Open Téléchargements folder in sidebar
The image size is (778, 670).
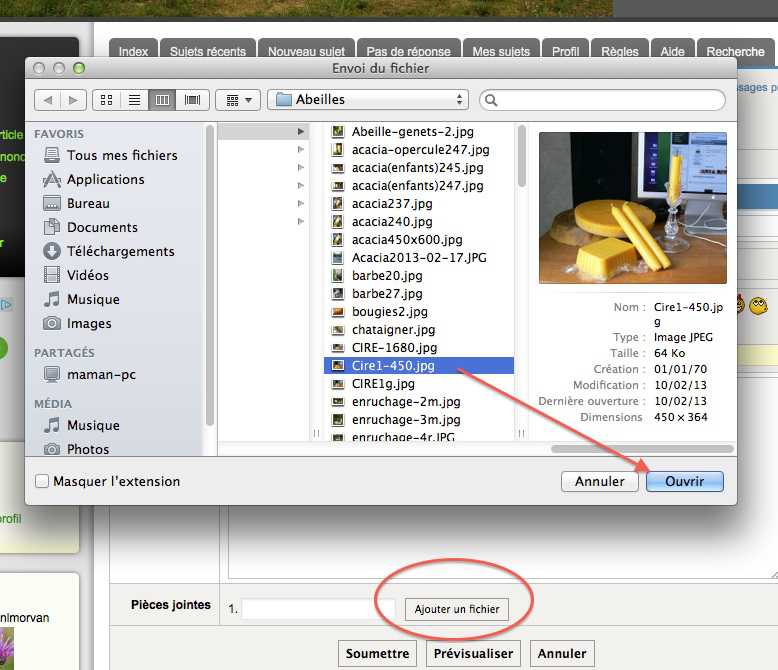120,251
